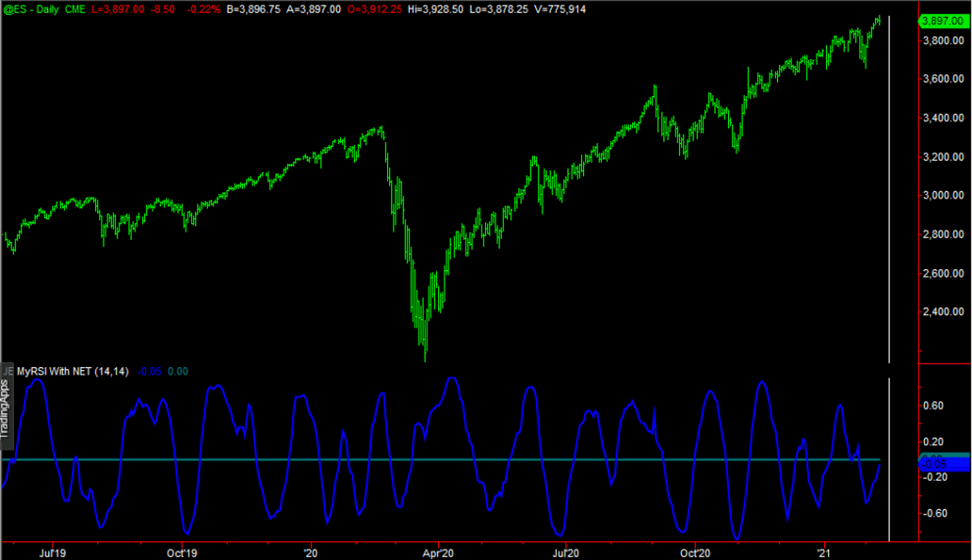Click the 2,400.00 level on price axis
The image size is (972, 560).
(944, 312)
